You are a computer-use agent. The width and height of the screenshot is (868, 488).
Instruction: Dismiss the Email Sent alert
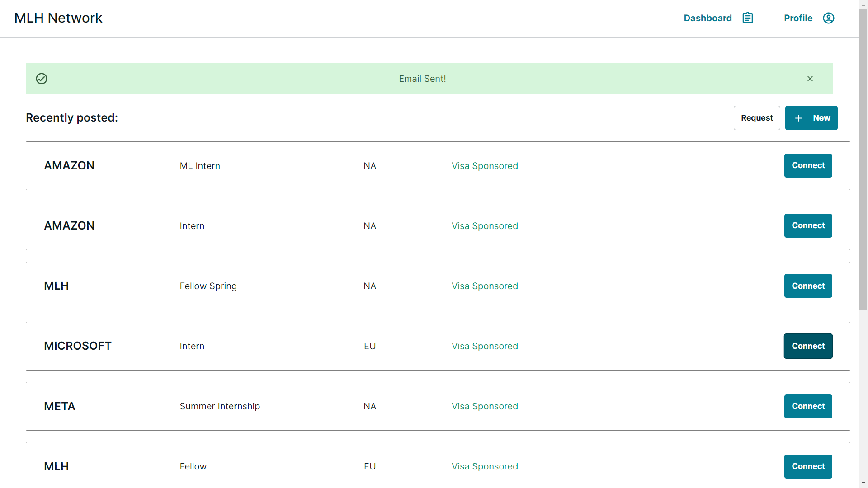click(x=810, y=79)
